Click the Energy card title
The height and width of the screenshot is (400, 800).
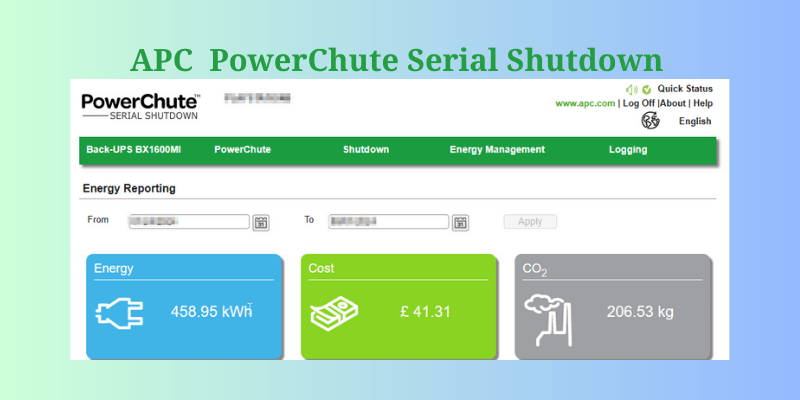[x=114, y=268]
